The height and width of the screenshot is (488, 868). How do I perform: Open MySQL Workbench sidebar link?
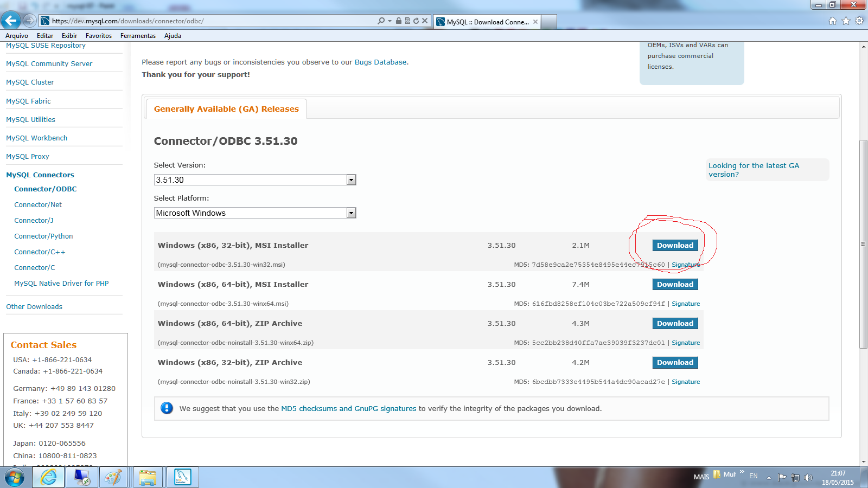tap(37, 138)
